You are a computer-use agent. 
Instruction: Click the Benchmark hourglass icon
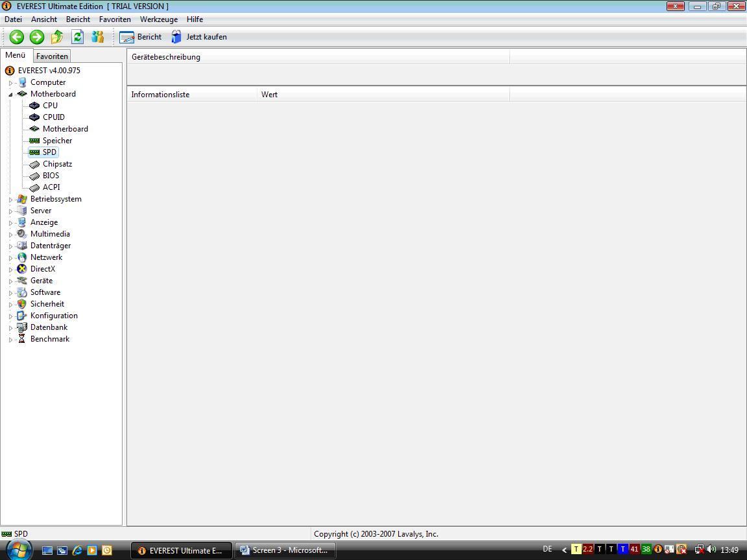tap(22, 339)
